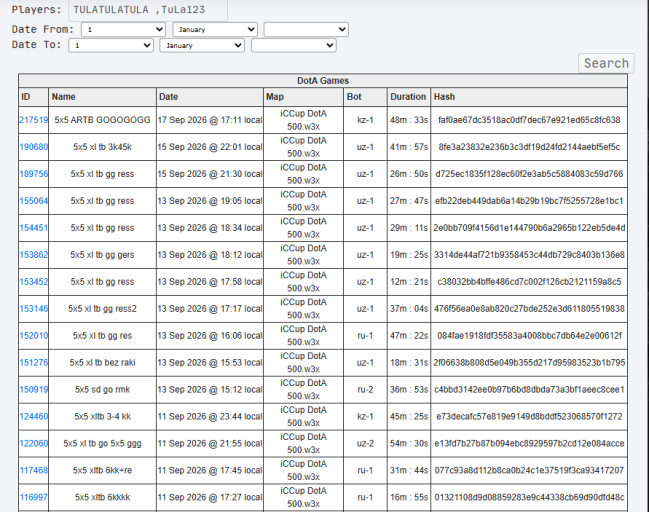The width and height of the screenshot is (649, 512).
Task: Open game ID 190680 link
Action: 34,147
